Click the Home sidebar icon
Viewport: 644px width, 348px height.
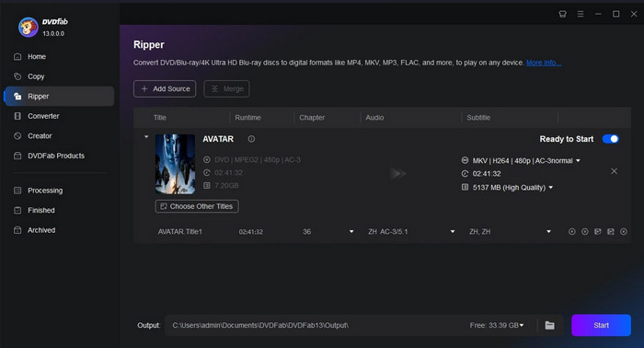pos(17,56)
